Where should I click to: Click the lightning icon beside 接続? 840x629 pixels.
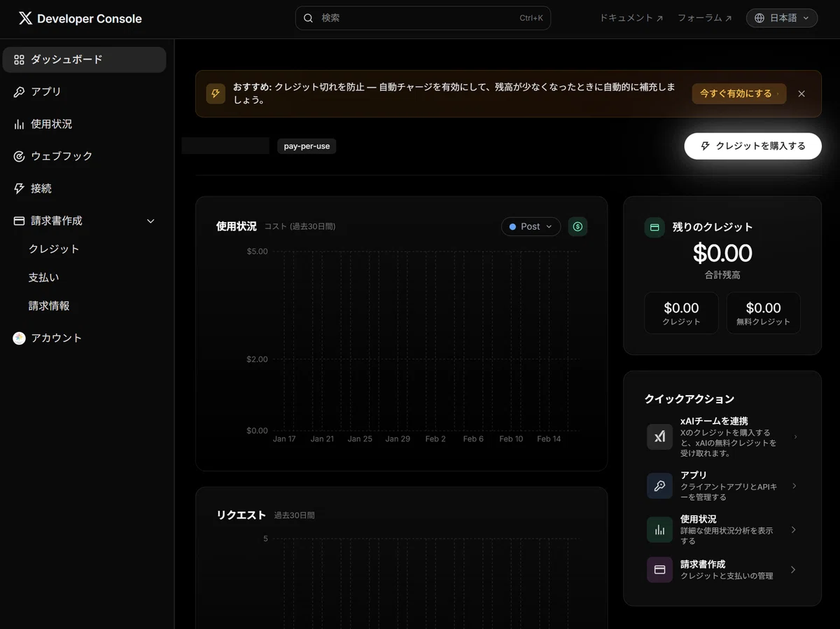tap(19, 188)
